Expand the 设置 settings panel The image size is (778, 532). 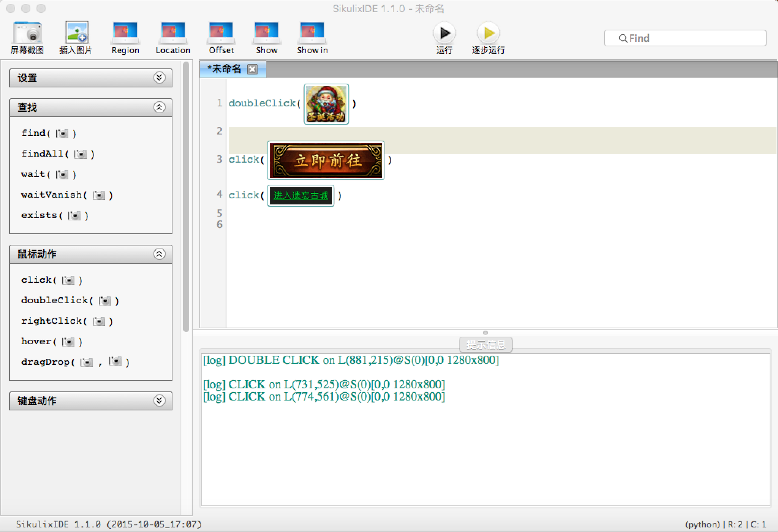pyautogui.click(x=159, y=78)
